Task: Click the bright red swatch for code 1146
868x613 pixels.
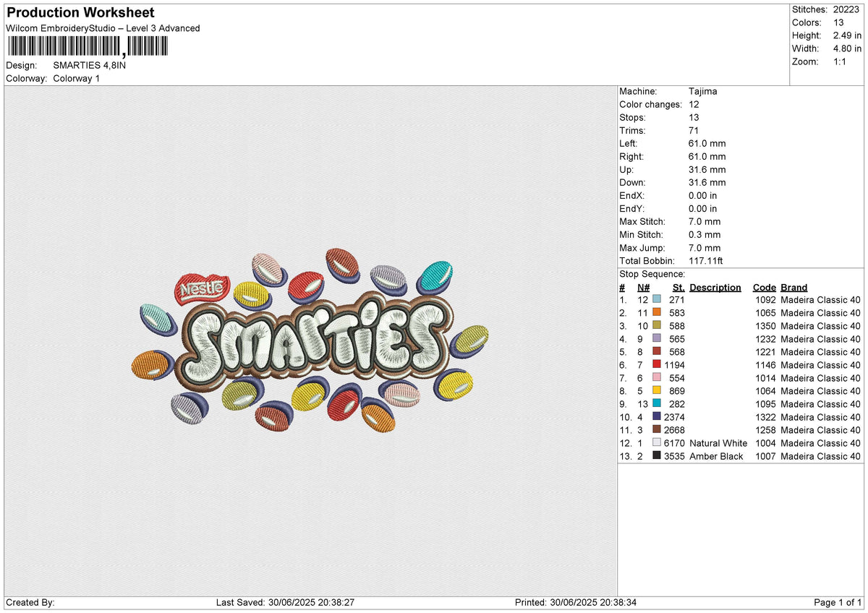Action: pyautogui.click(x=657, y=364)
